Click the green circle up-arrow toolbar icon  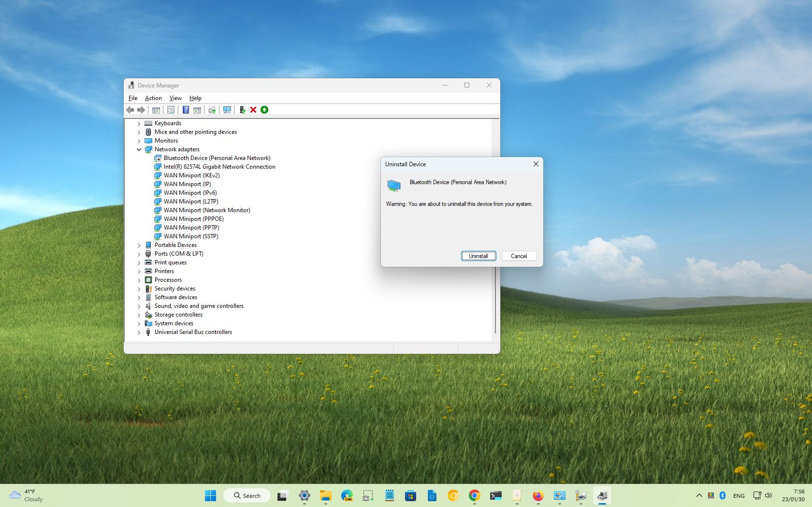(264, 110)
